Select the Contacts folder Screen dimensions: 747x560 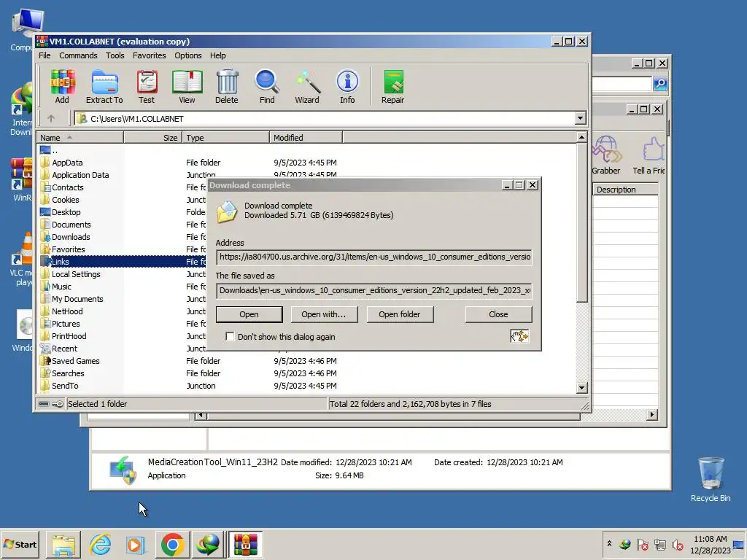tap(68, 187)
